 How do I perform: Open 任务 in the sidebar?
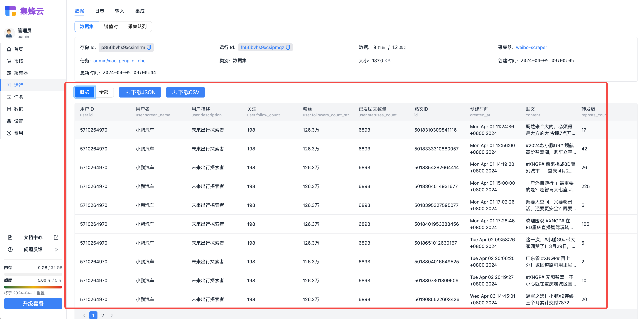tap(33, 97)
